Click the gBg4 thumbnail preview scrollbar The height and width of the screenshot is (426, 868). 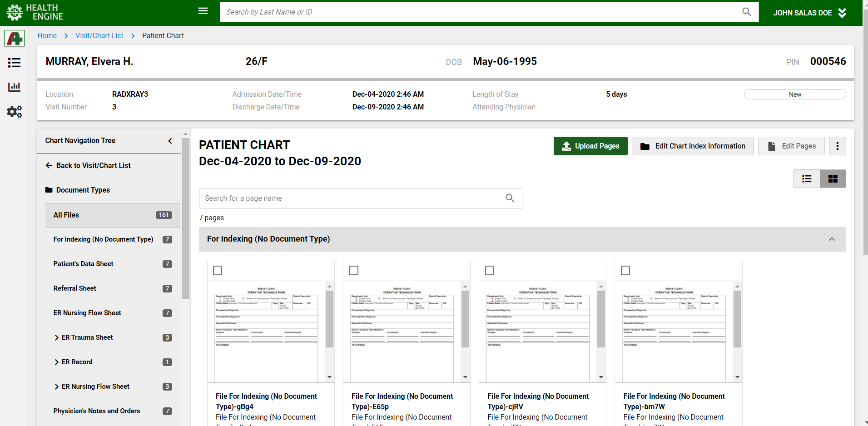(x=329, y=319)
